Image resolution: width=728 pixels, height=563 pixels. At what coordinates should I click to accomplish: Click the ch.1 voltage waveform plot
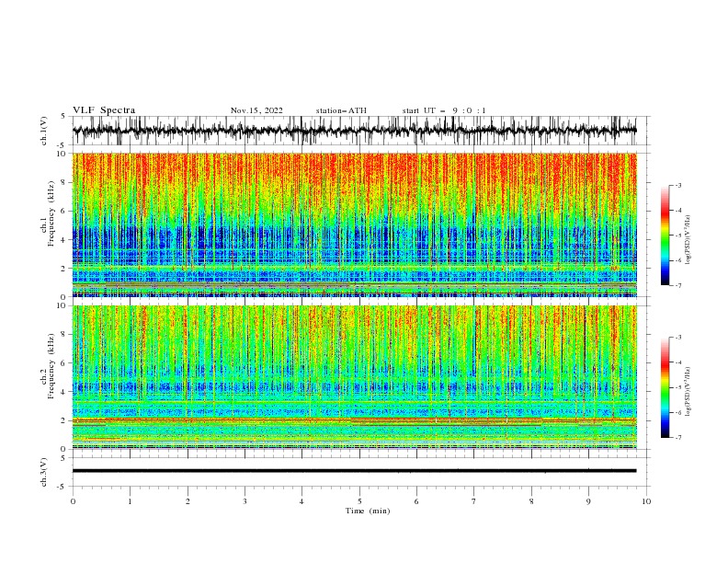[354, 131]
